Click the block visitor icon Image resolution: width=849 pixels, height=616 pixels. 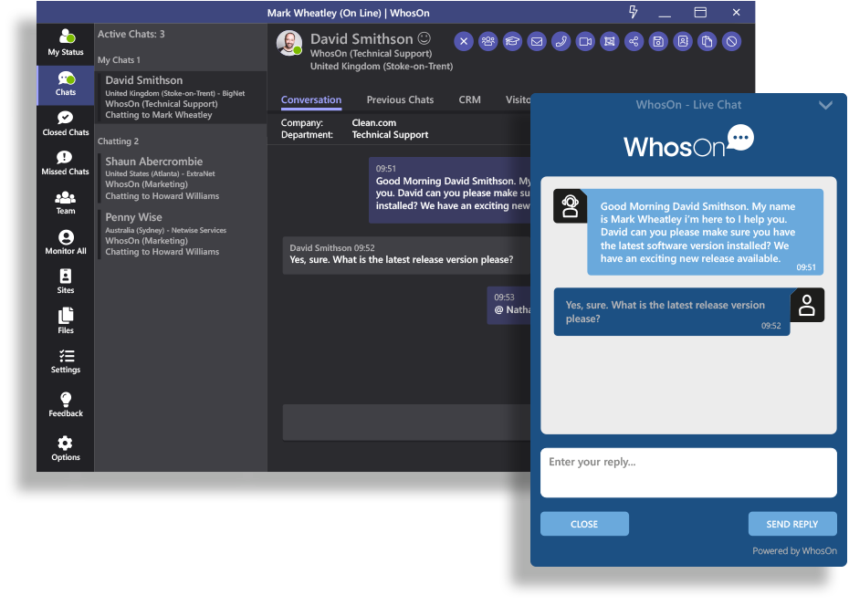(x=731, y=42)
